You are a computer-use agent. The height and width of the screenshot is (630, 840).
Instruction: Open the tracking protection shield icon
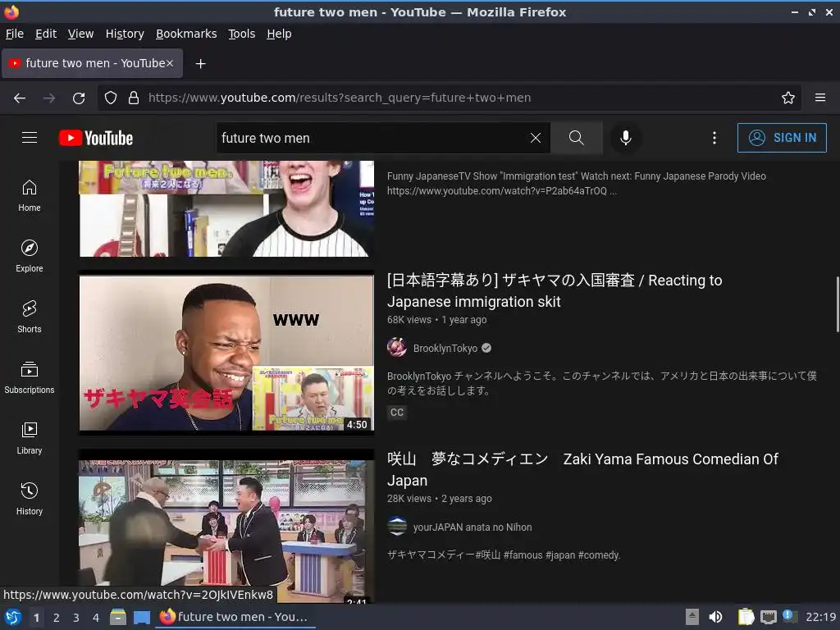pyautogui.click(x=111, y=98)
